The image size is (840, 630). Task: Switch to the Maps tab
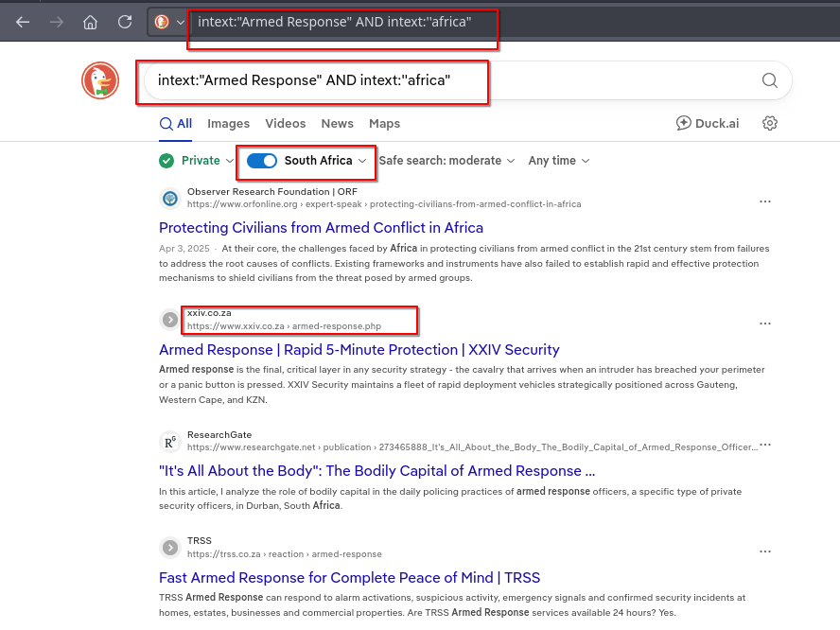point(385,124)
